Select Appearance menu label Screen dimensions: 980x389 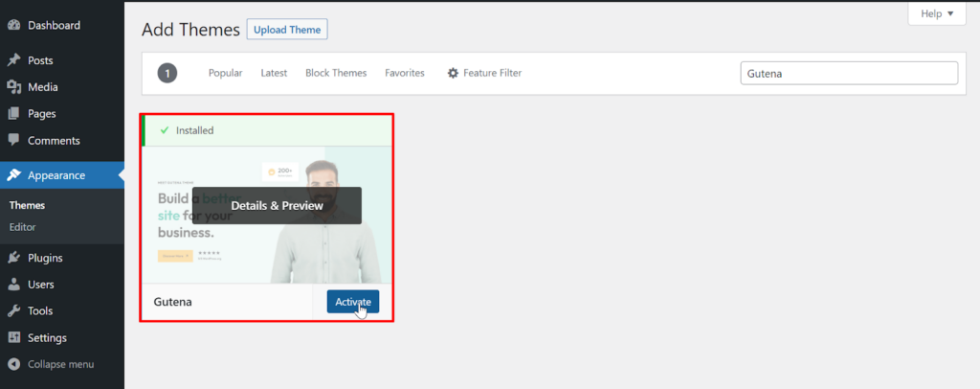pos(56,175)
